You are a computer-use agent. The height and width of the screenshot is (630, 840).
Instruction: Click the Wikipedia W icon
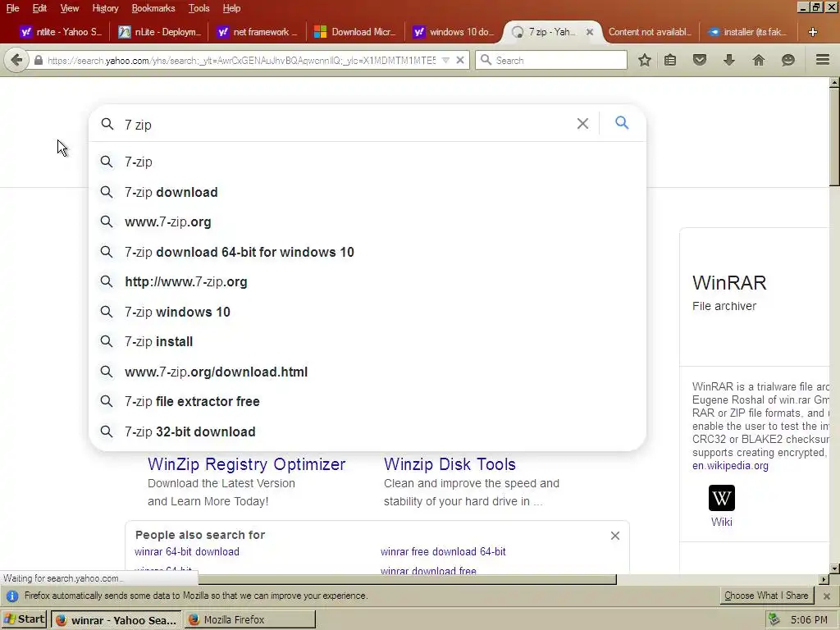coord(722,498)
